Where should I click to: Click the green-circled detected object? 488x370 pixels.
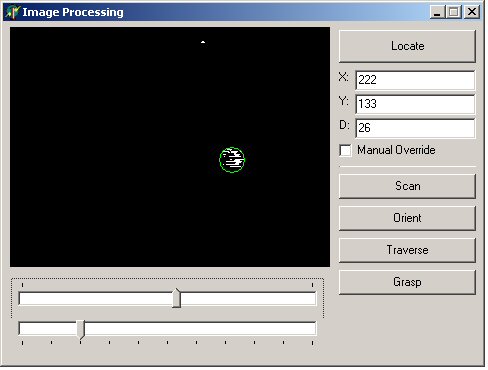[232, 160]
